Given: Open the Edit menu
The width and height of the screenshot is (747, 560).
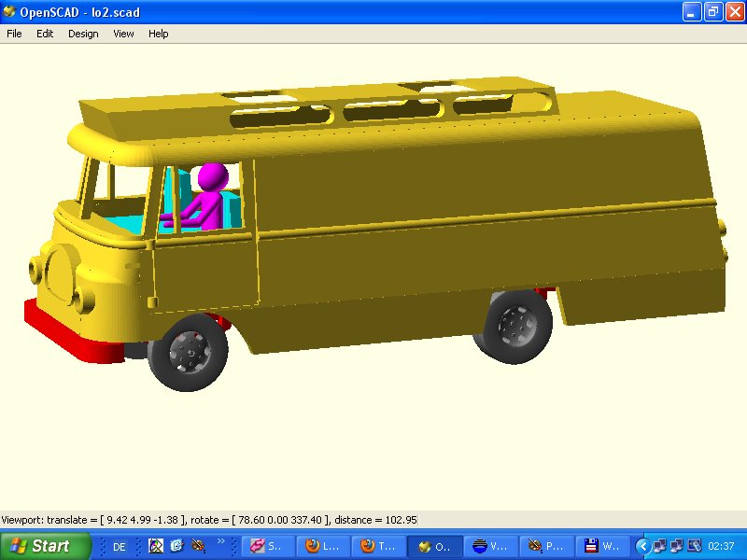Looking at the screenshot, I should pyautogui.click(x=45, y=34).
